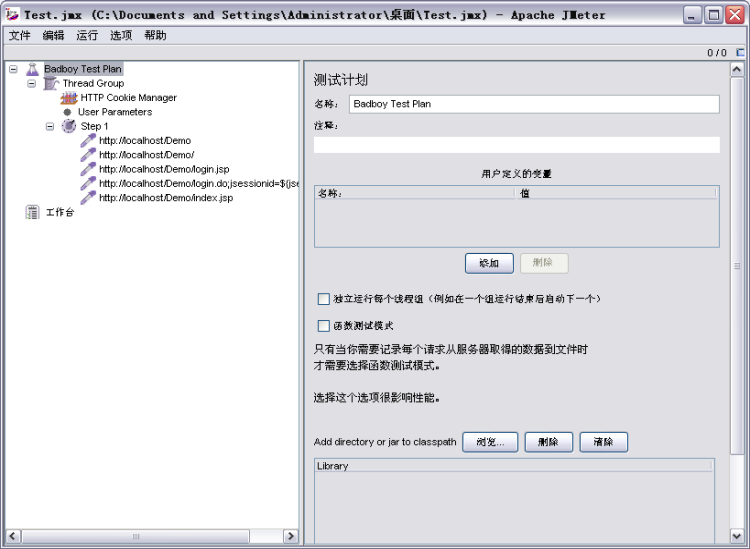The image size is (750, 549).
Task: Collapse the Thread Group node
Action: (x=32, y=84)
